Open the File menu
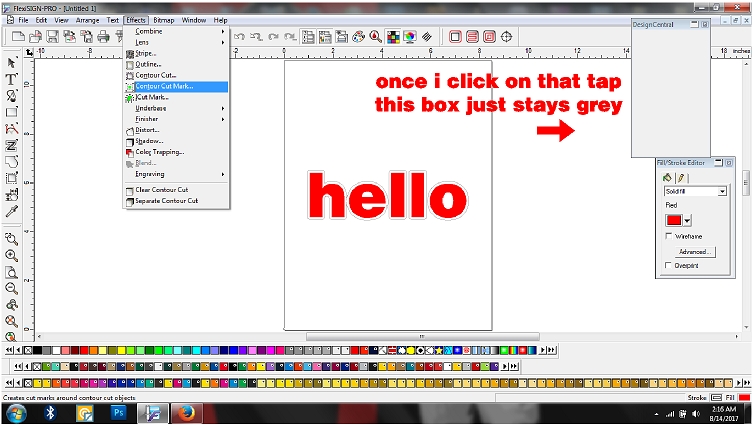Image resolution: width=754 pixels, height=426 pixels. tap(23, 20)
